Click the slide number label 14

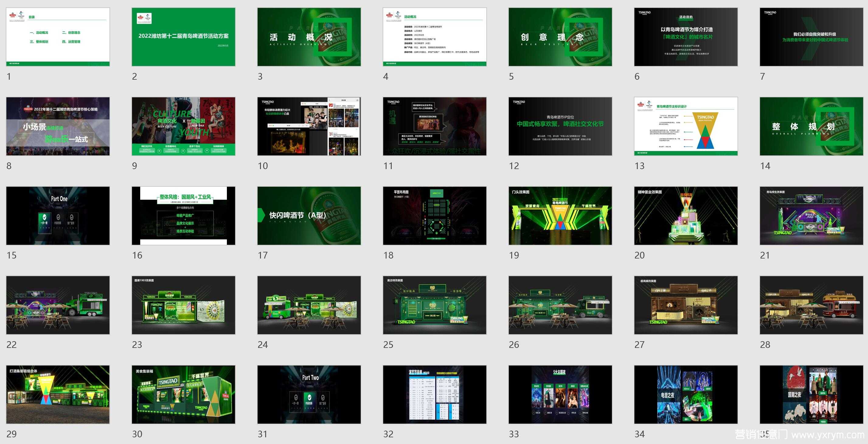coord(765,166)
